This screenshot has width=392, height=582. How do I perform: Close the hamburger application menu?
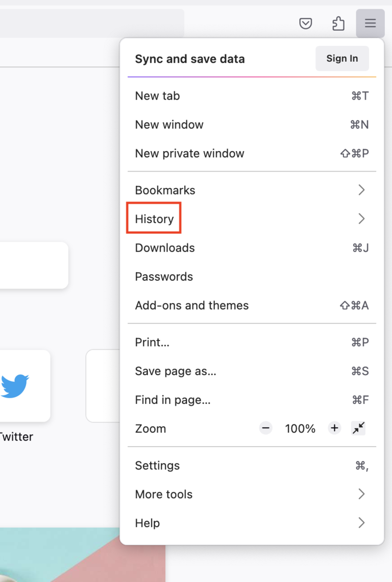[x=370, y=23]
